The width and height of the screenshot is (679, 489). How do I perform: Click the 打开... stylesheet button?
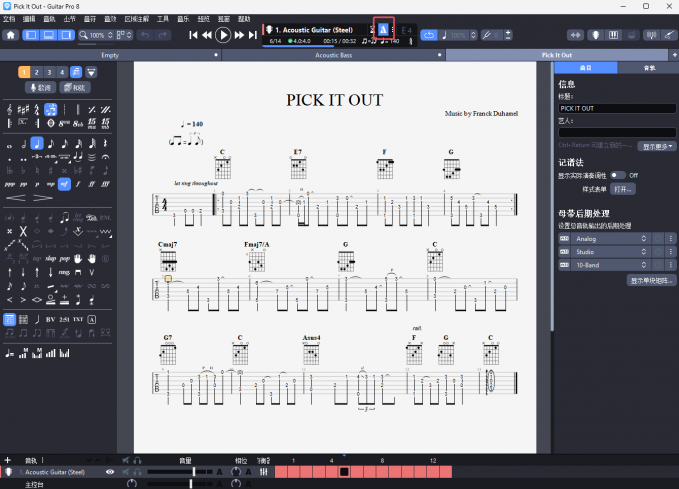[x=623, y=188]
